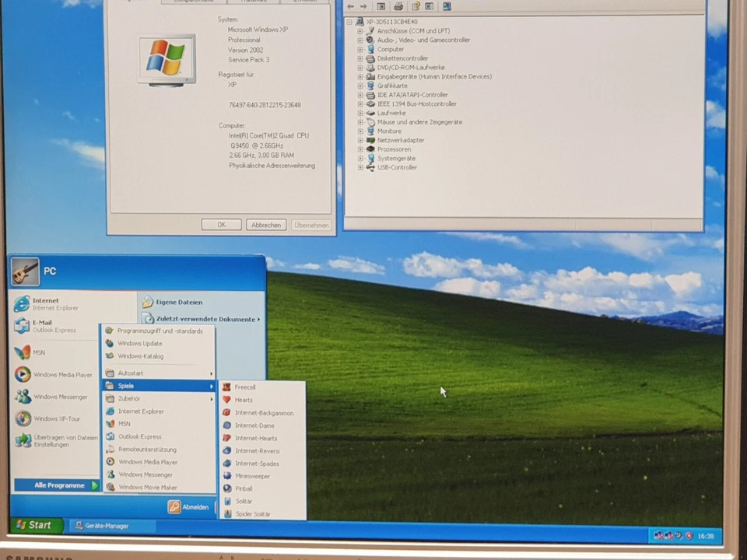747x560 pixels.
Task: Launch Pinball from the Spiele submenu
Action: [x=244, y=488]
